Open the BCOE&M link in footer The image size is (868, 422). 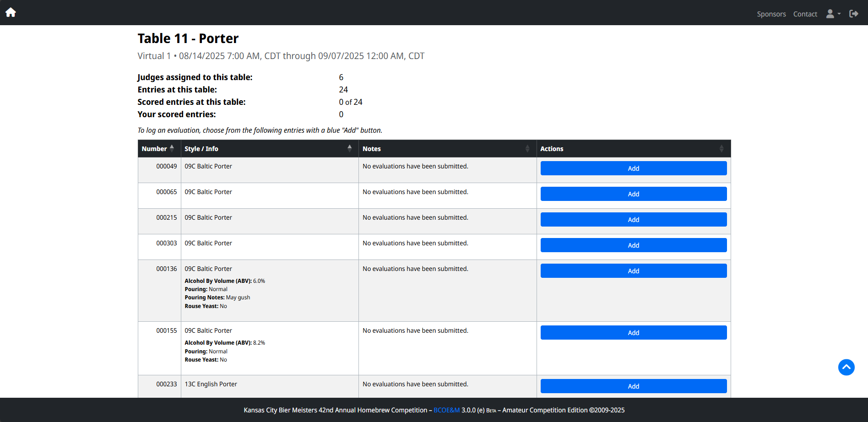point(446,410)
